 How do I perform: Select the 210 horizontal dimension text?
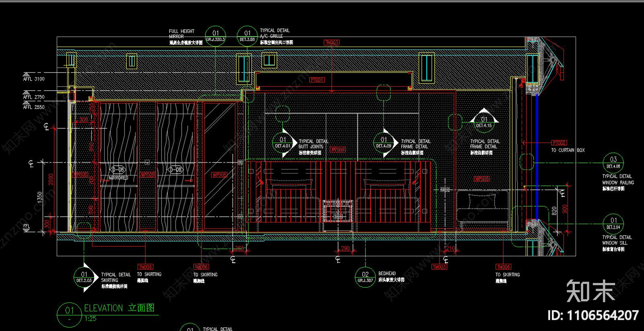(x=451, y=249)
